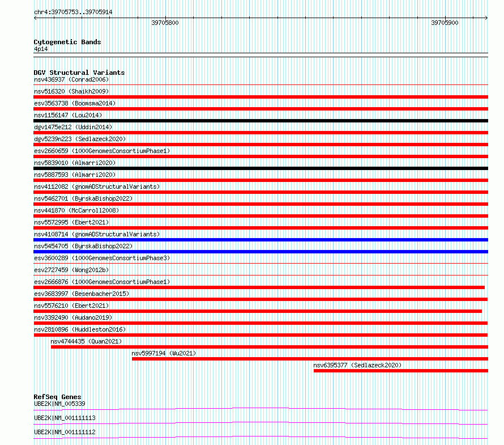
Task: Open nsv5572995 (Ebert2021) variant
Action: click(71, 222)
